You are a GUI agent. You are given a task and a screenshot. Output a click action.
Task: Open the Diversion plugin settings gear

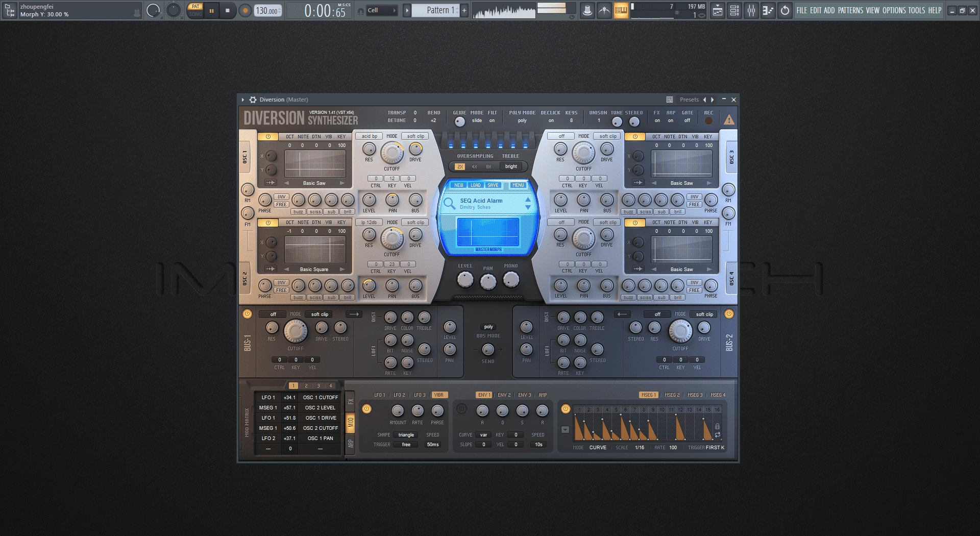click(x=253, y=100)
